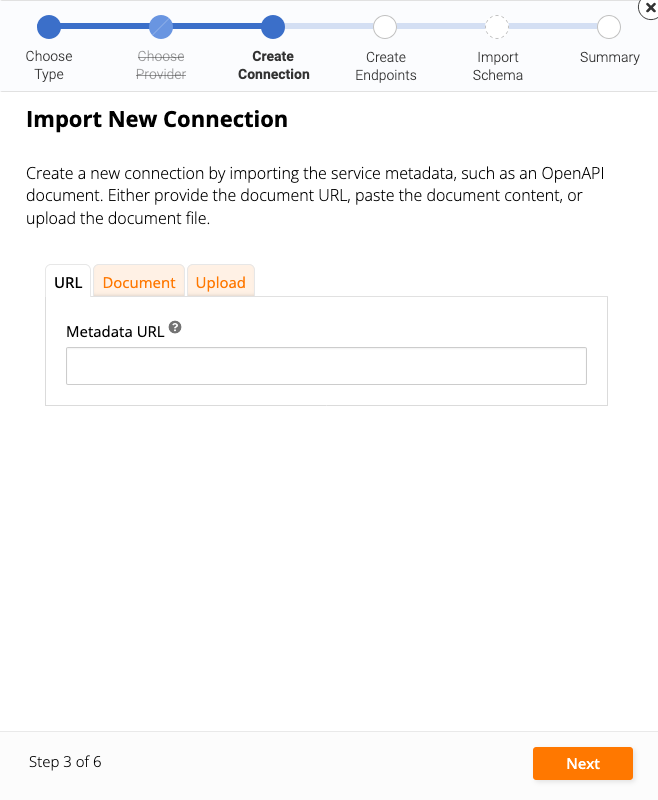658x800 pixels.
Task: Open the Upload tab
Action: pos(220,282)
